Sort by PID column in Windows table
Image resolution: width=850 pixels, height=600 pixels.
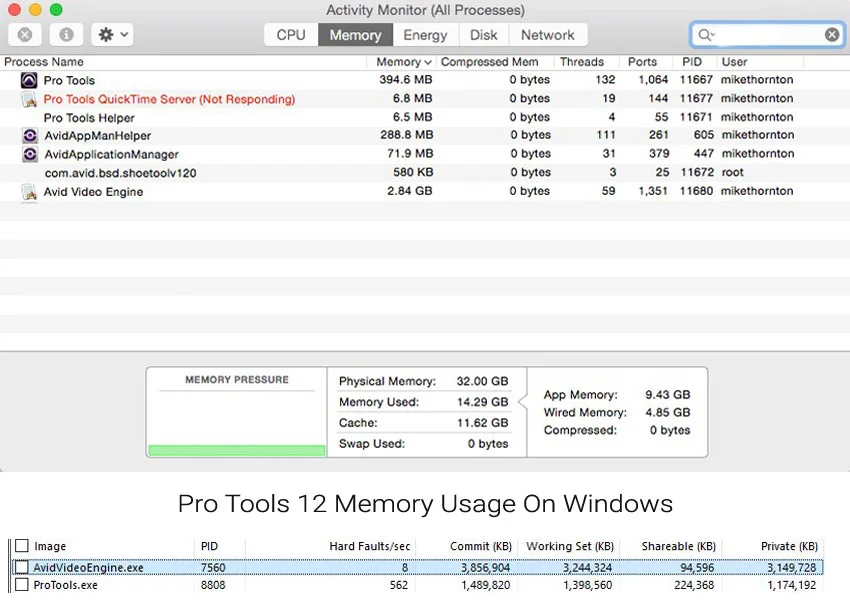tap(209, 546)
